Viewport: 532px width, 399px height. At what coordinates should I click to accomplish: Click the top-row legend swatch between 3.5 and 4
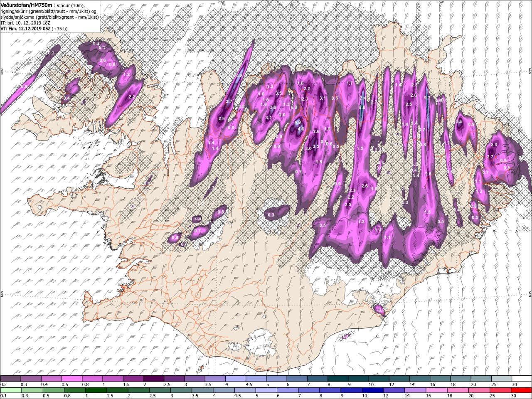tap(215, 379)
